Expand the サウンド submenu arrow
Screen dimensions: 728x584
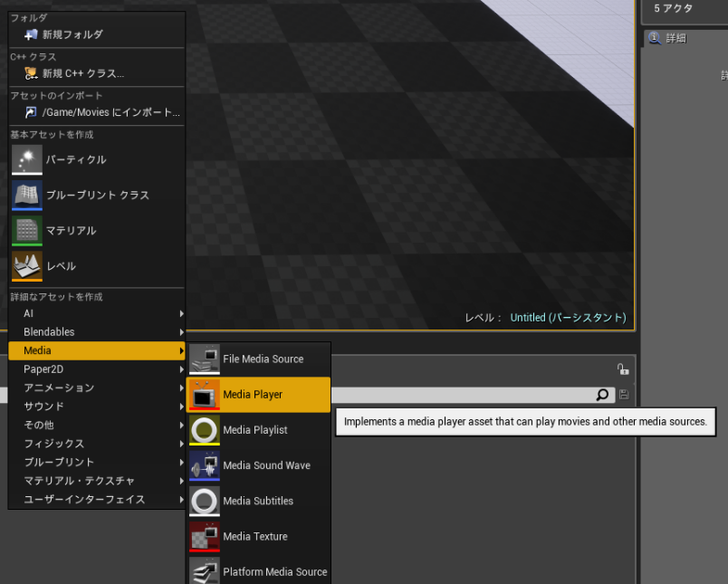tap(181, 407)
